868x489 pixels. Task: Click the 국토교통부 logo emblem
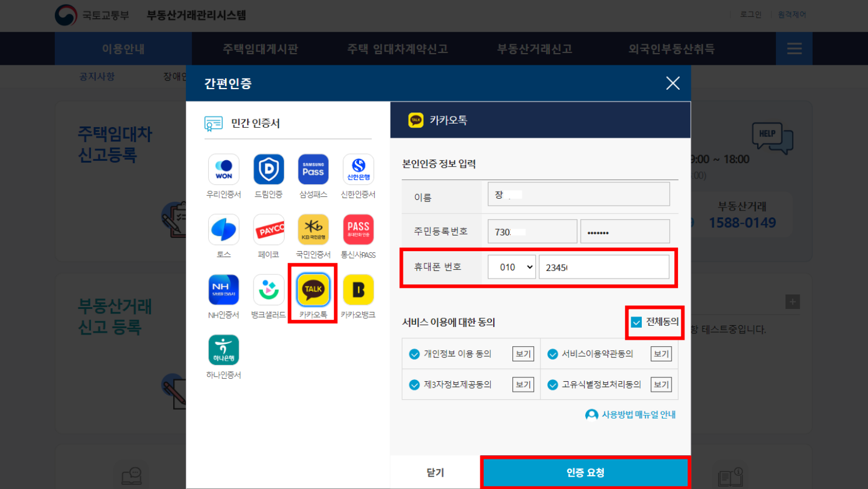pyautogui.click(x=66, y=15)
